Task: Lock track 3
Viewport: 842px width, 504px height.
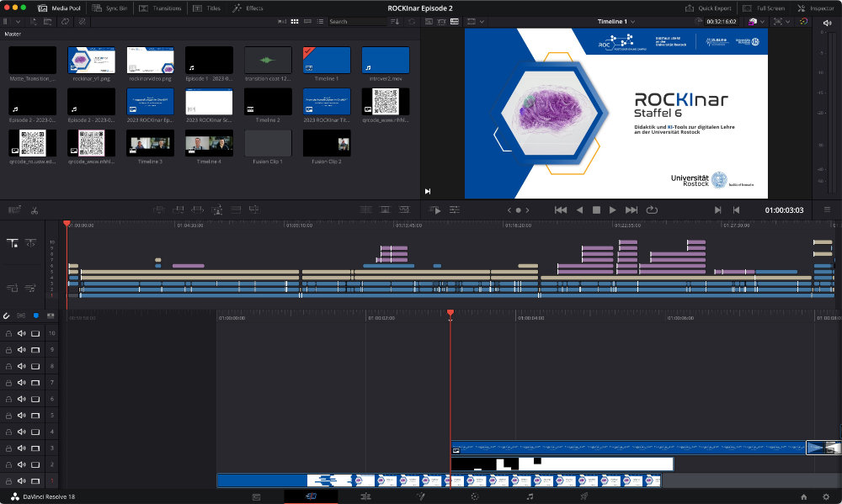Action: [8, 448]
